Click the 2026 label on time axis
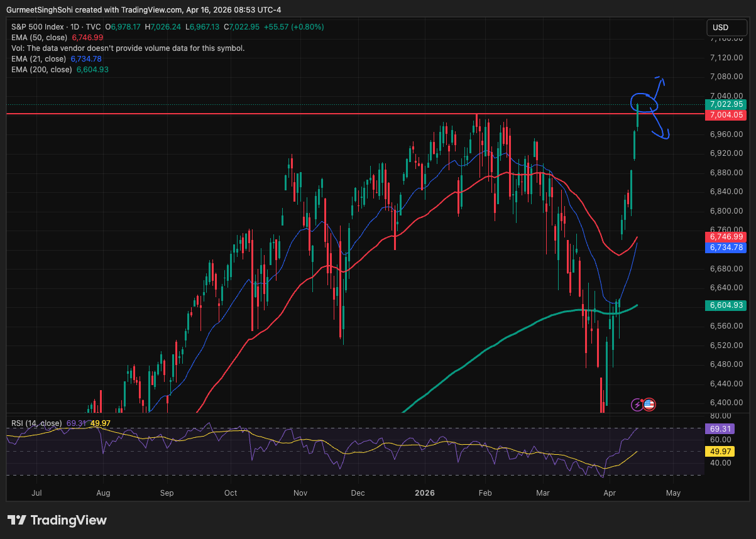The image size is (756, 539). pyautogui.click(x=425, y=493)
